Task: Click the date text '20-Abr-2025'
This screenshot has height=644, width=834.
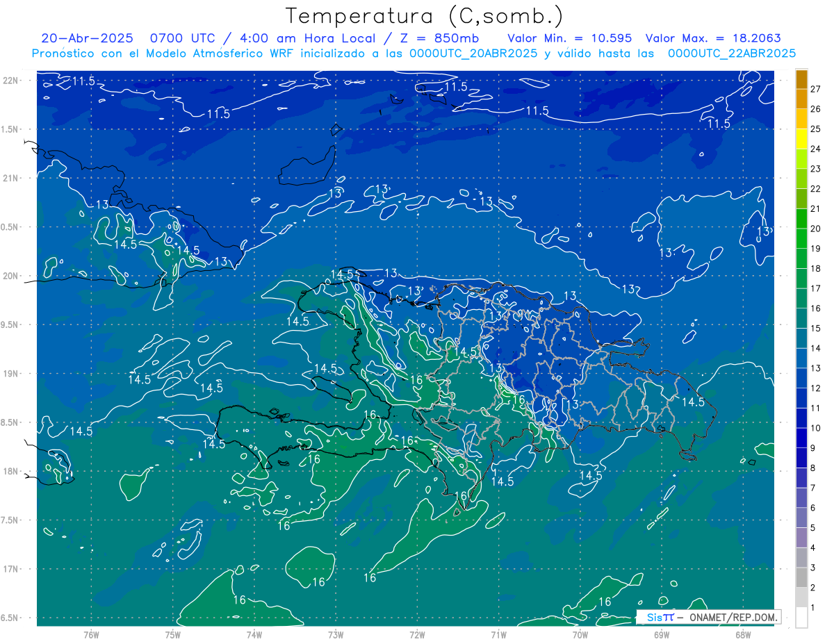Action: (87, 38)
